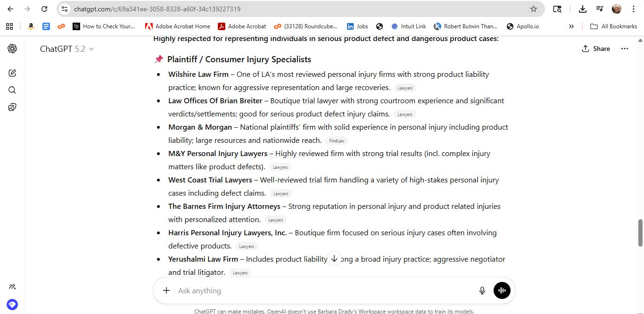Click the Ask anything input field
Image resolution: width=644 pixels, height=314 pixels.
click(x=325, y=290)
